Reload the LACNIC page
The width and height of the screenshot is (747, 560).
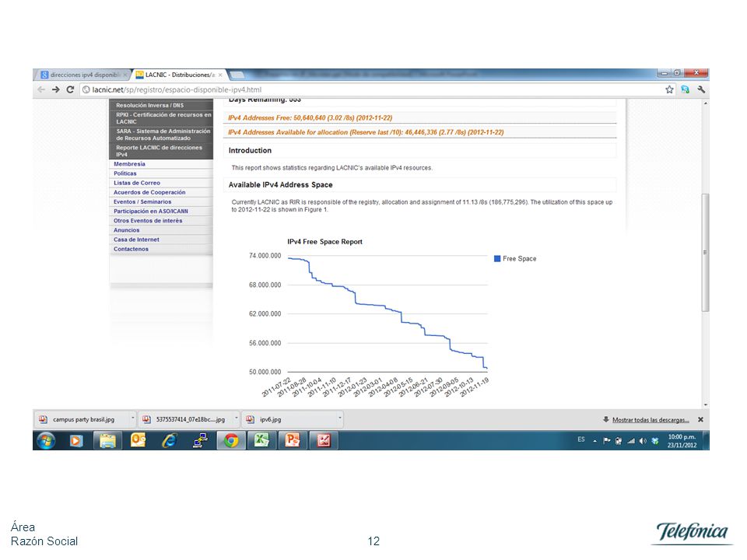click(x=70, y=89)
